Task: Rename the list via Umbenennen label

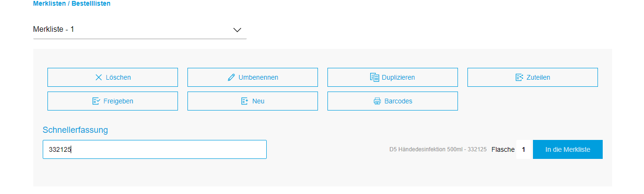Action: (258, 77)
